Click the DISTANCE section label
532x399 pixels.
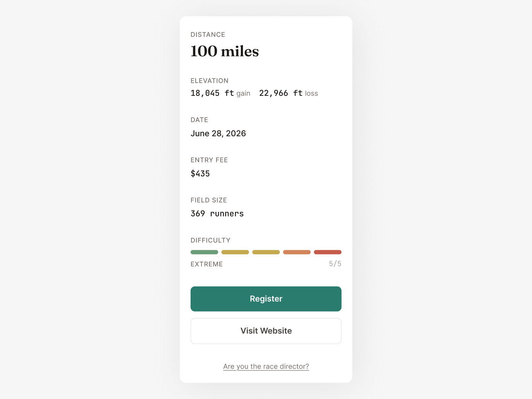(x=208, y=34)
